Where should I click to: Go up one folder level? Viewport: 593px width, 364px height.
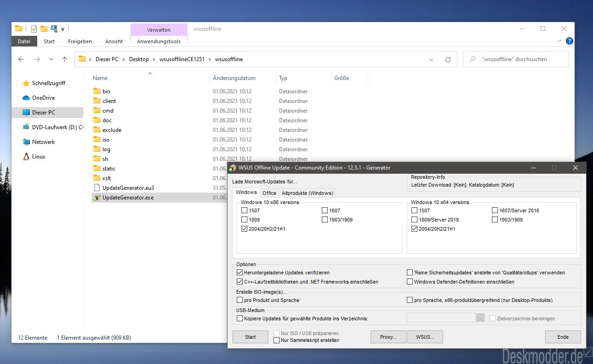[65, 59]
